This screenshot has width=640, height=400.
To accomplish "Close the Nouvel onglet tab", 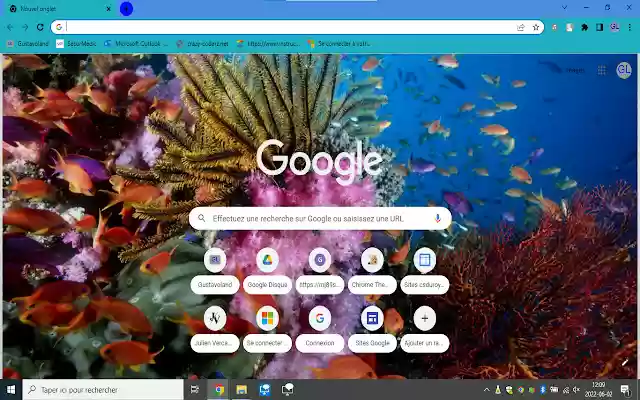I will pyautogui.click(x=109, y=9).
